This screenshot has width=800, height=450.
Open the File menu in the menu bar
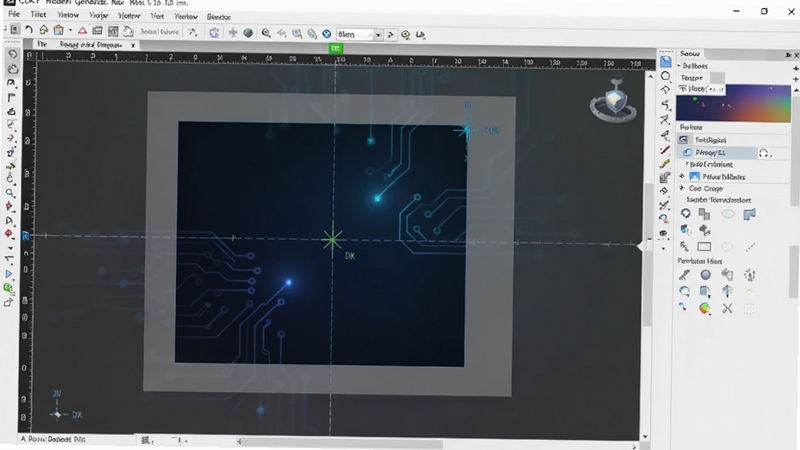[14, 14]
